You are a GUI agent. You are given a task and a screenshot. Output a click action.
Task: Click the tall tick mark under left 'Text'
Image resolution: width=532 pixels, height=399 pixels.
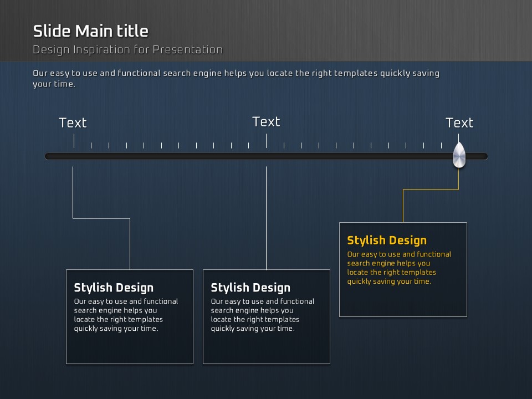pos(74,141)
